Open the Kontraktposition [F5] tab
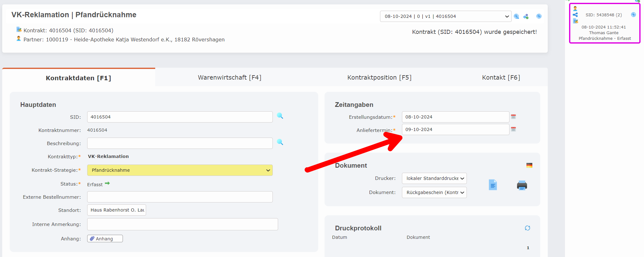Screen dimensions: 644x257 pyautogui.click(x=379, y=77)
